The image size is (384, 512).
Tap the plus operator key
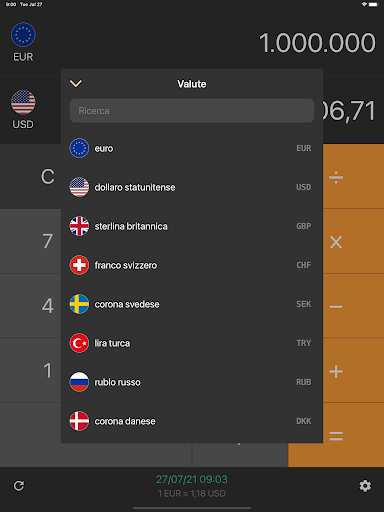coord(353,371)
